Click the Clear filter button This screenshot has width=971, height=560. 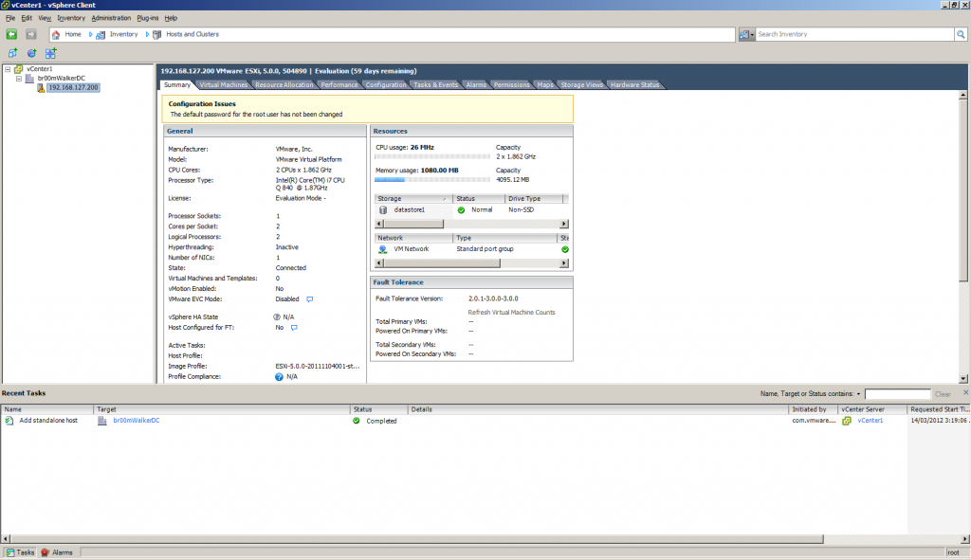click(x=943, y=394)
